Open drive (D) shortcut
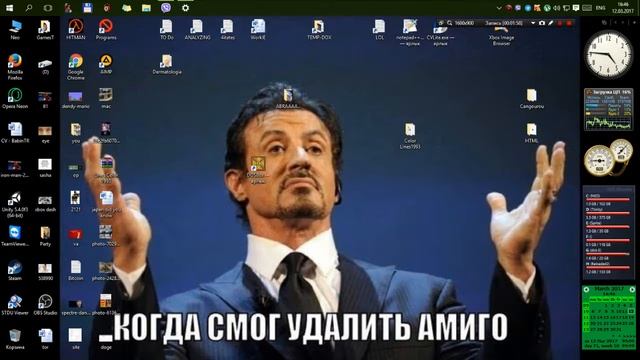This screenshot has width=640, height=360. pos(45,67)
